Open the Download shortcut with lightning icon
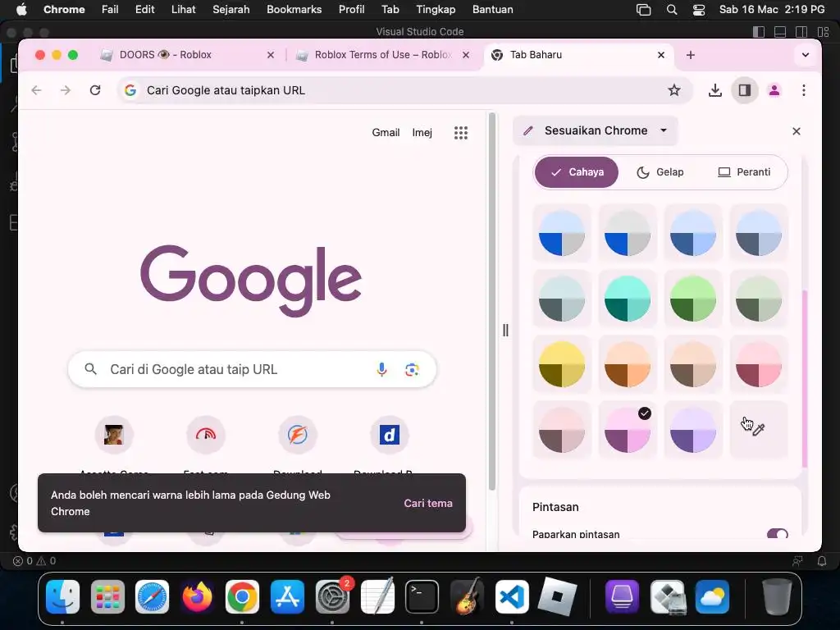This screenshot has width=840, height=630. (298, 435)
